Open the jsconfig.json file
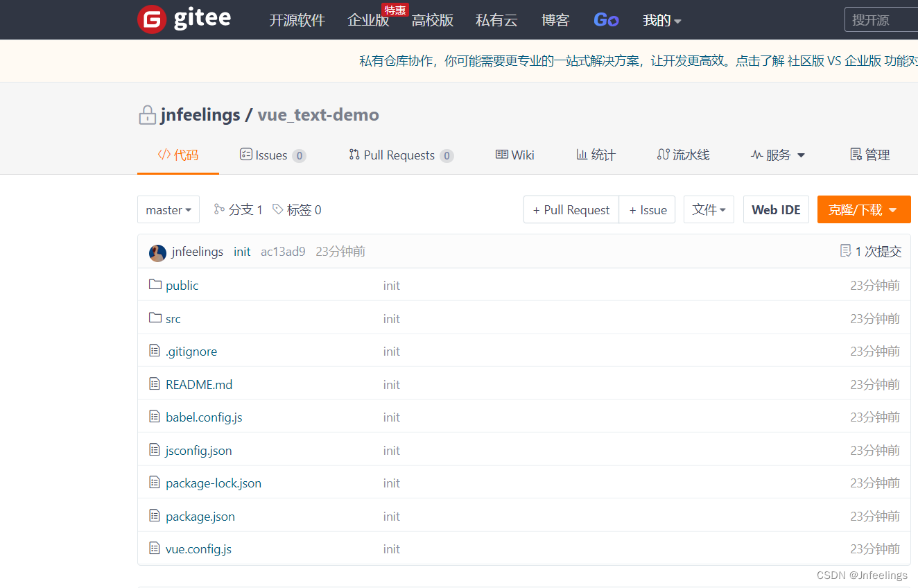Screen dimensions: 918x588 [x=199, y=450]
